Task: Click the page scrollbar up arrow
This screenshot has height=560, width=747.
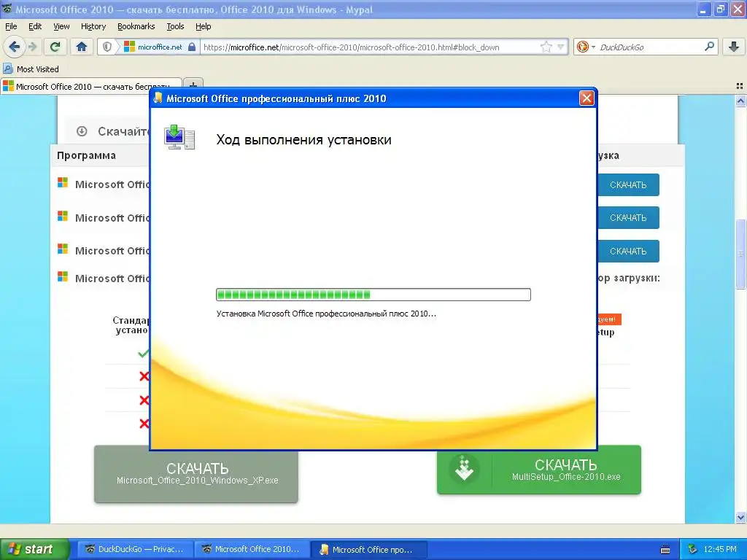Action: point(740,101)
